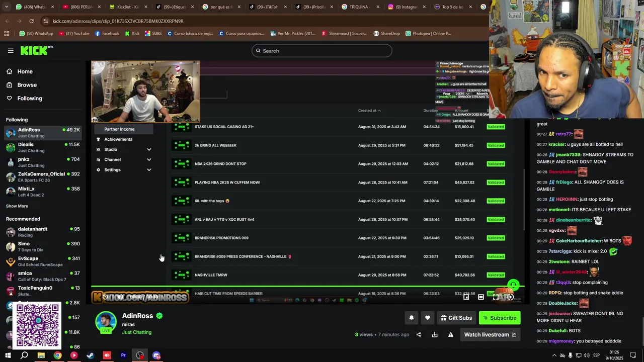The width and height of the screenshot is (644, 362).
Task: Open Mixti_x channel in sidebar
Action: point(43,192)
